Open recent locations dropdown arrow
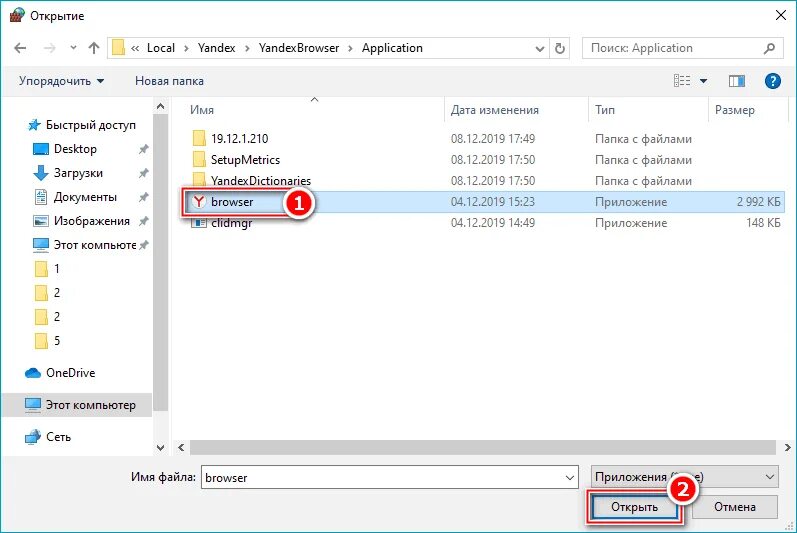This screenshot has width=797, height=533. [73, 48]
